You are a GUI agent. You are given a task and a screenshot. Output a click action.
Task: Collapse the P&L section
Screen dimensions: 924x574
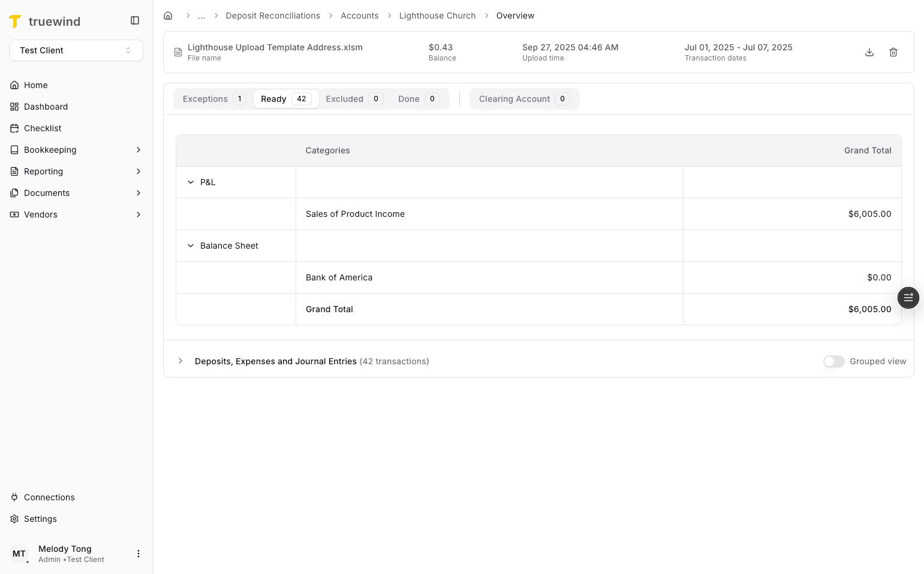point(191,182)
